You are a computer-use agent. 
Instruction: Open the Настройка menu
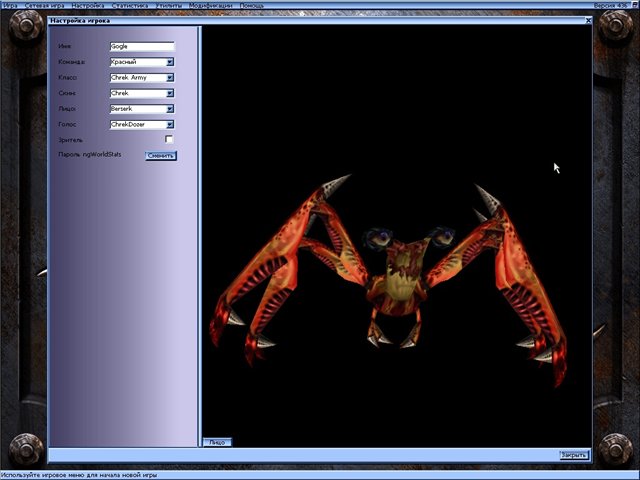click(87, 5)
